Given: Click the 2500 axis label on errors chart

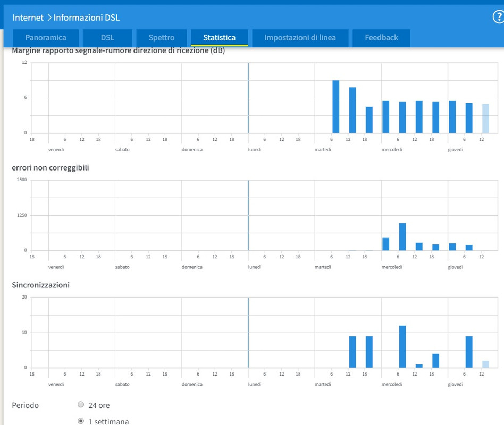Looking at the screenshot, I should pyautogui.click(x=22, y=180).
